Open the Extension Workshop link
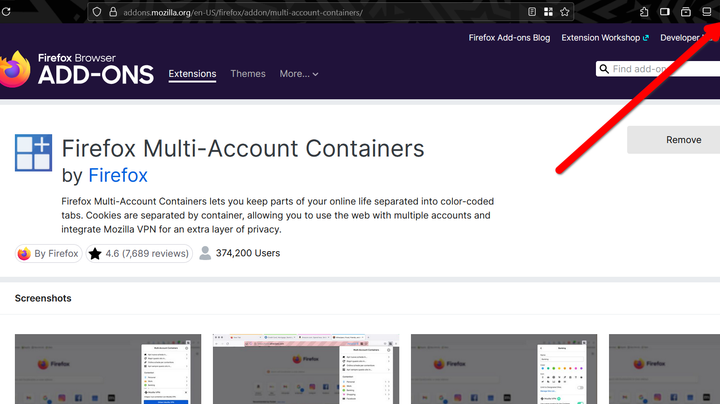The height and width of the screenshot is (404, 720). click(605, 38)
